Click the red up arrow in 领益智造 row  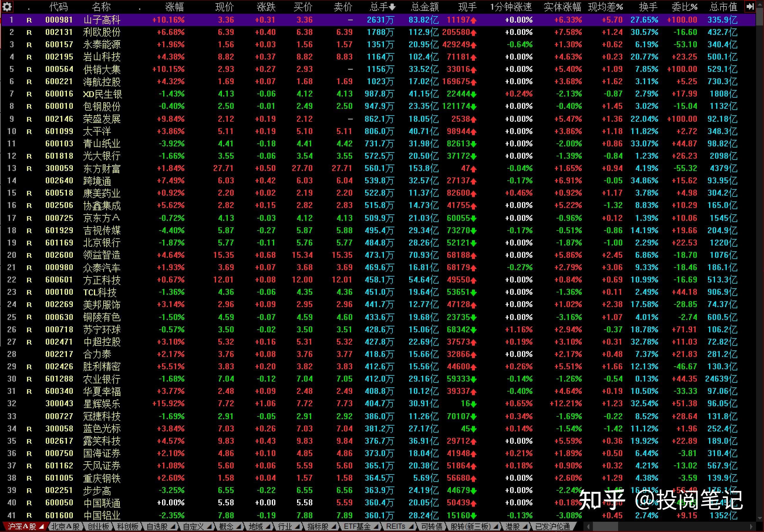473,255
